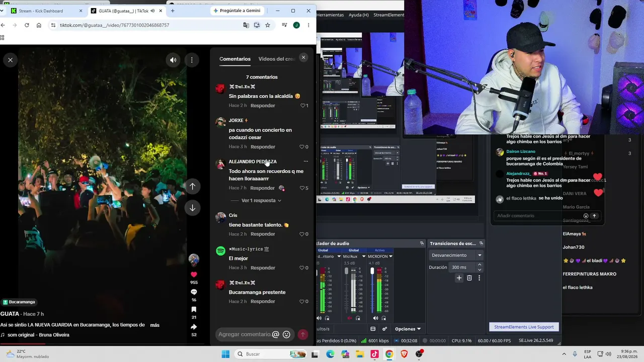Viewport: 644px width, 362px height.
Task: Open the Opciones dropdown in audio mixer
Action: point(408,329)
